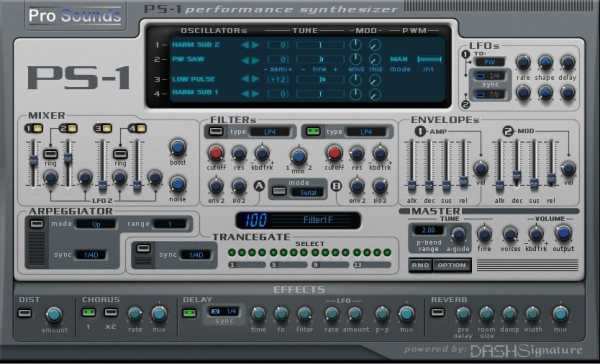Enable the arpeggiator switch

click(x=37, y=224)
